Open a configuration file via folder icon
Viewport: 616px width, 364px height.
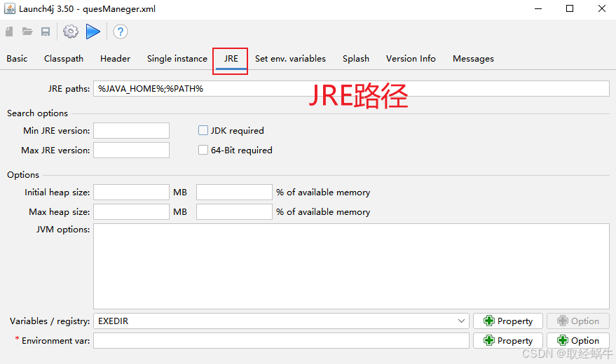(x=27, y=31)
